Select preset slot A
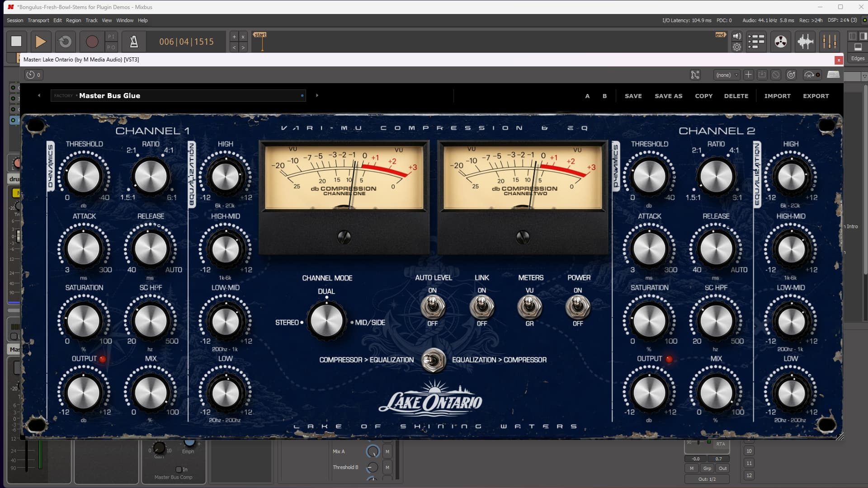The width and height of the screenshot is (868, 488). coord(587,96)
